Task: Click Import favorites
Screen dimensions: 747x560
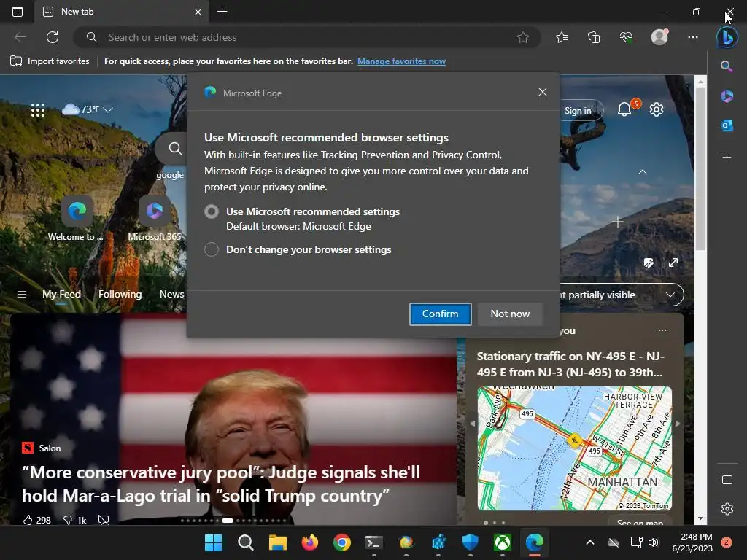Action: [50, 61]
